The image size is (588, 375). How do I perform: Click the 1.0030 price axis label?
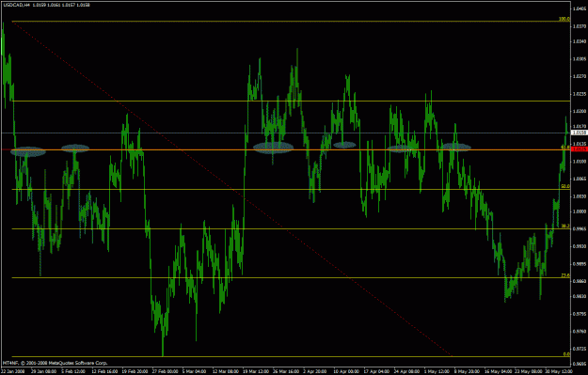pyautogui.click(x=580, y=195)
